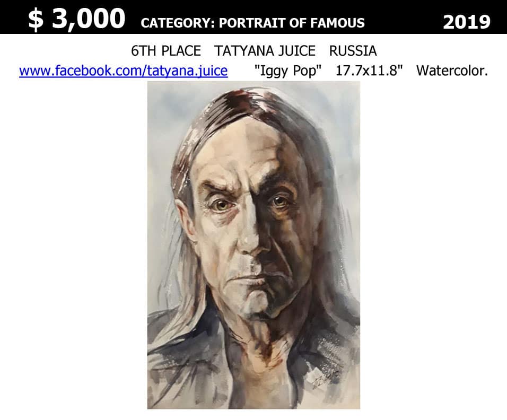
Task: Click the country label RUSSIA
Action: coord(353,51)
